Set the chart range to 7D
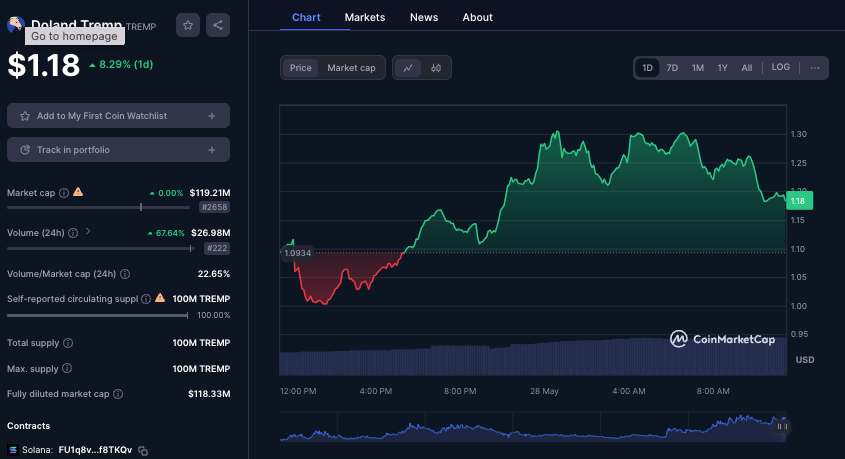The width and height of the screenshot is (845, 459). (672, 68)
